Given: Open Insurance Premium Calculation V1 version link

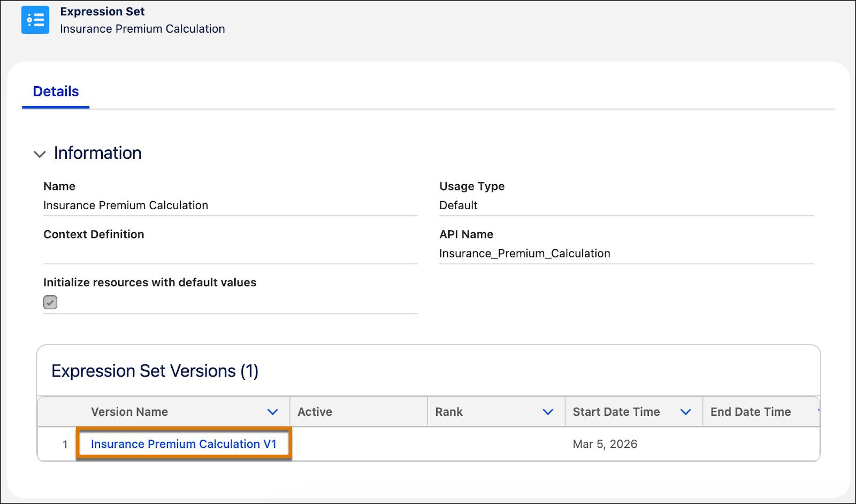Looking at the screenshot, I should tap(184, 444).
